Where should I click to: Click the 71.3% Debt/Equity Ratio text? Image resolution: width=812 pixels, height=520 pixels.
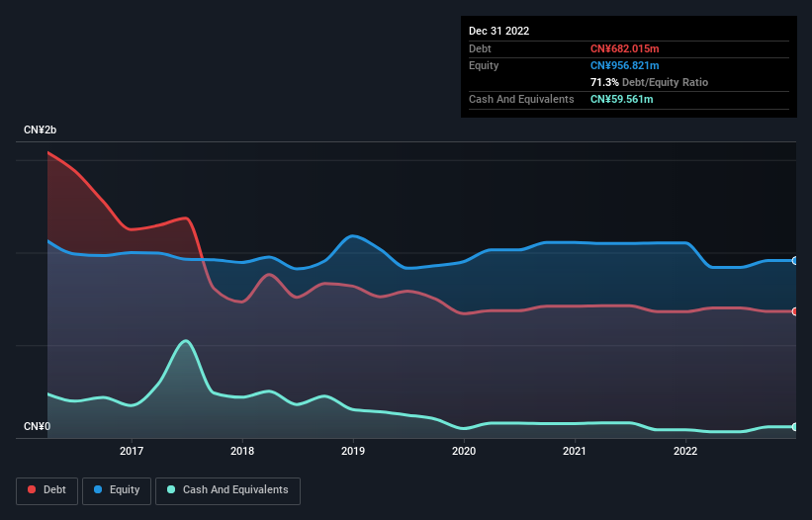coord(649,82)
